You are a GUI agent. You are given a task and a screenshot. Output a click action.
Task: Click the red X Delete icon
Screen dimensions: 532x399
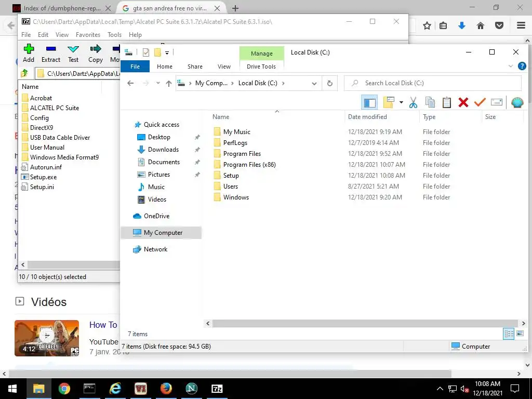[463, 102]
